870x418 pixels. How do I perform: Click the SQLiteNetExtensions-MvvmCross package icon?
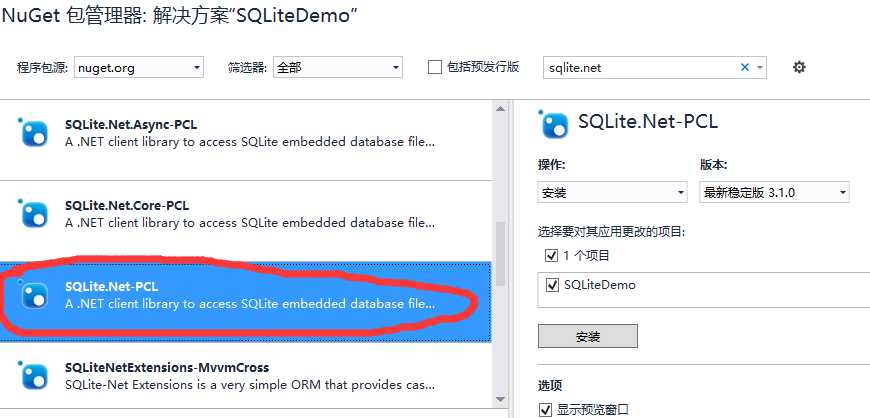pyautogui.click(x=34, y=376)
